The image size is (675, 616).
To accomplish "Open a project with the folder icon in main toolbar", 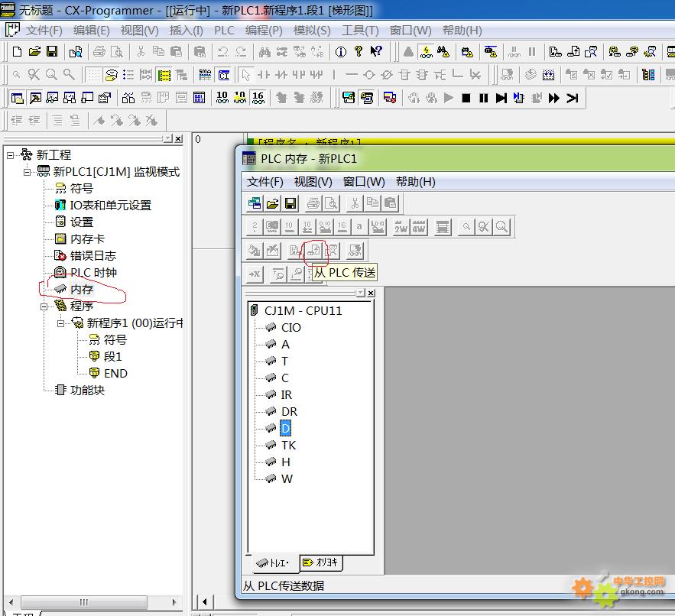I will pyautogui.click(x=34, y=52).
